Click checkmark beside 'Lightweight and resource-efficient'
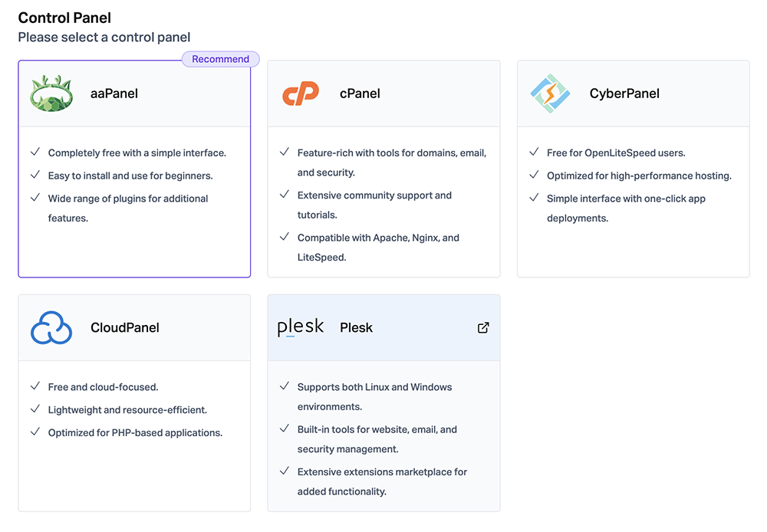 (35, 409)
